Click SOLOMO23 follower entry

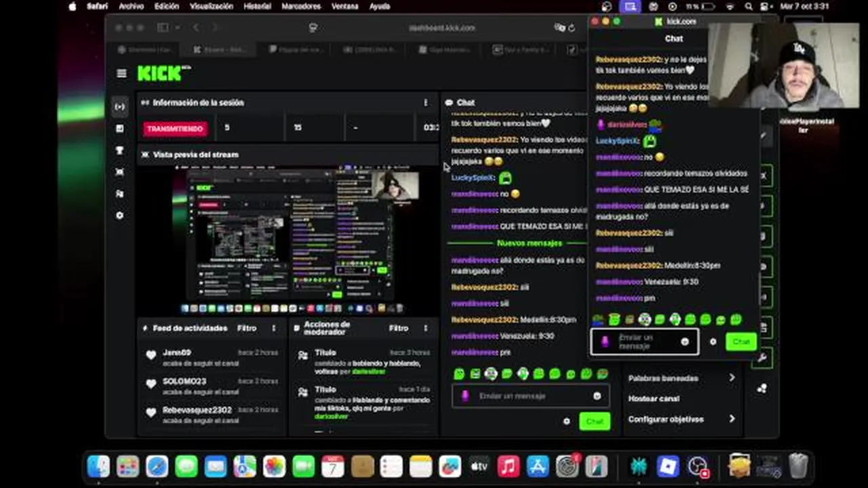click(x=212, y=386)
